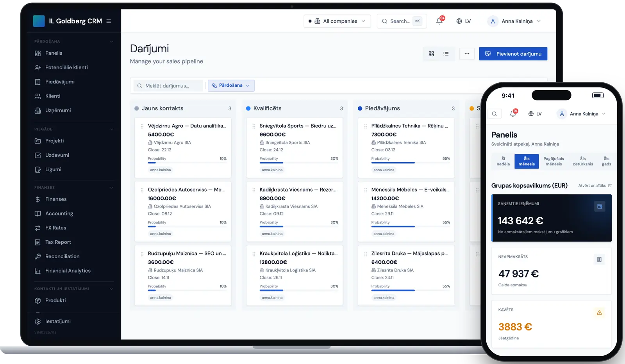Image resolution: width=625 pixels, height=364 pixels.
Task: Switch to the grid board view
Action: pos(431,54)
